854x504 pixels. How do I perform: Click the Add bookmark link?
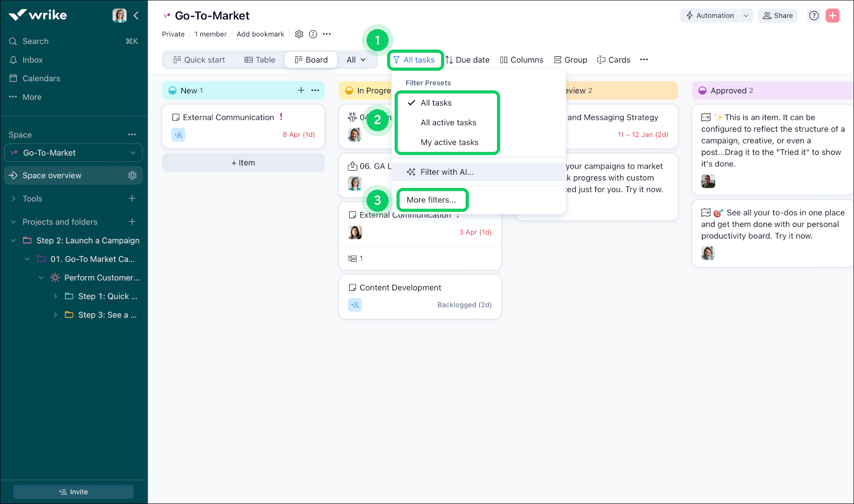[x=260, y=34]
